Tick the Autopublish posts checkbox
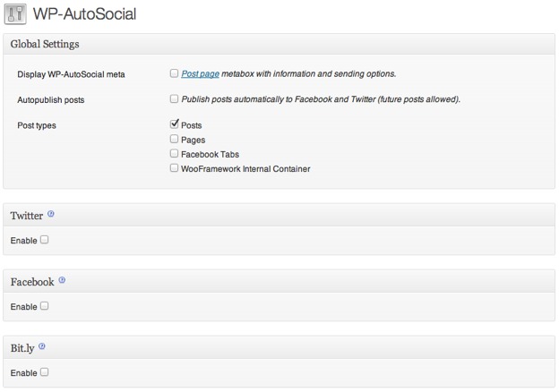The height and width of the screenshot is (392, 559). 174,99
